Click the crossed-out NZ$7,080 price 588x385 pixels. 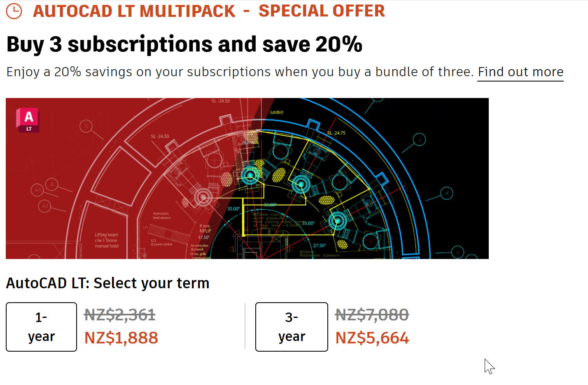pyautogui.click(x=372, y=315)
